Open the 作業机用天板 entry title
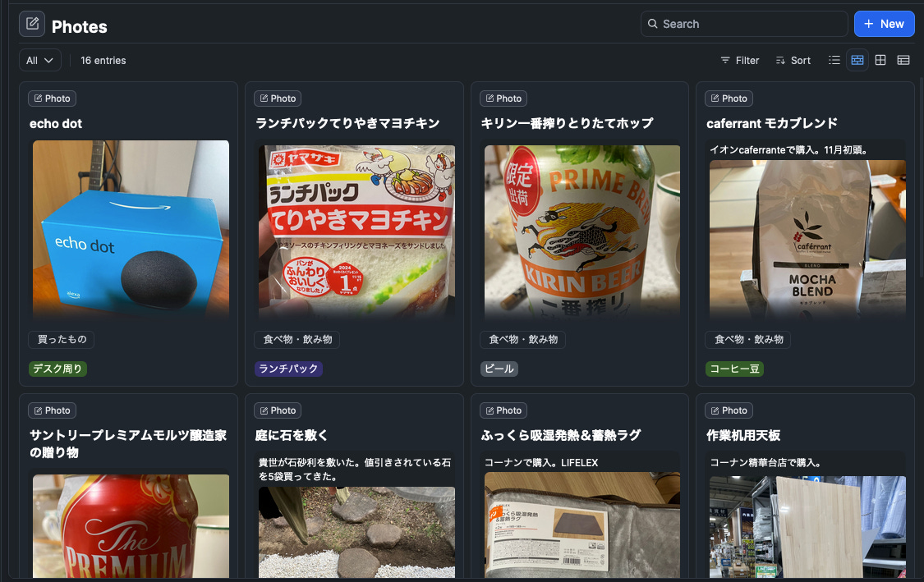 point(743,435)
